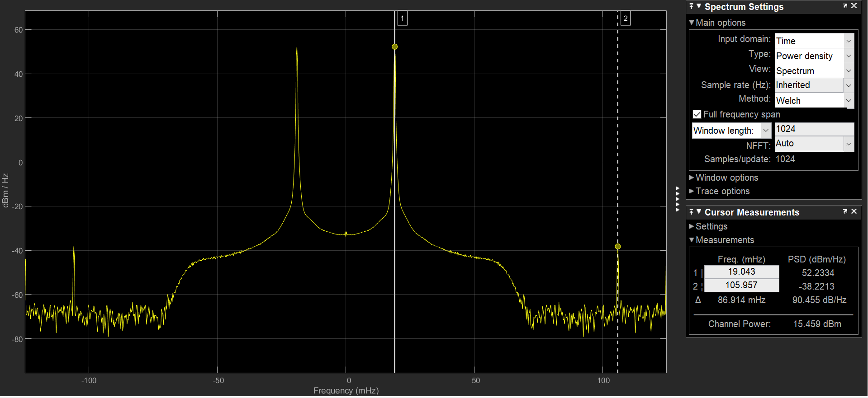Open the NFFT dropdown showing Auto
The image size is (868, 398).
click(x=849, y=144)
